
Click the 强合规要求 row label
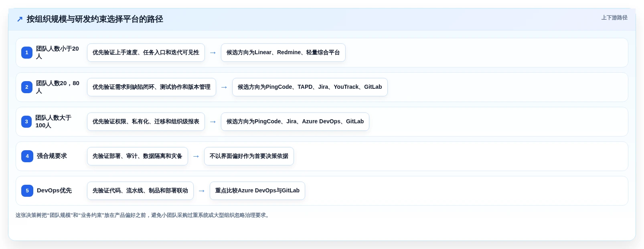pos(52,156)
